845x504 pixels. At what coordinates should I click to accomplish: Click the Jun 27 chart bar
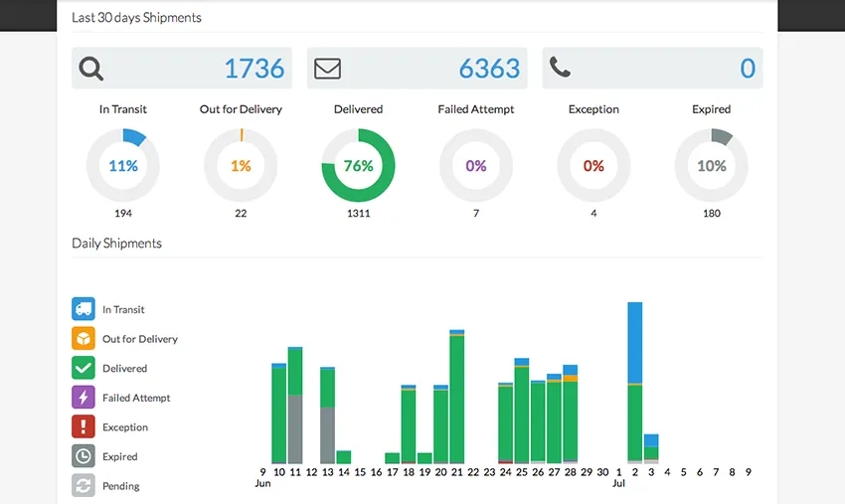pyautogui.click(x=554, y=419)
